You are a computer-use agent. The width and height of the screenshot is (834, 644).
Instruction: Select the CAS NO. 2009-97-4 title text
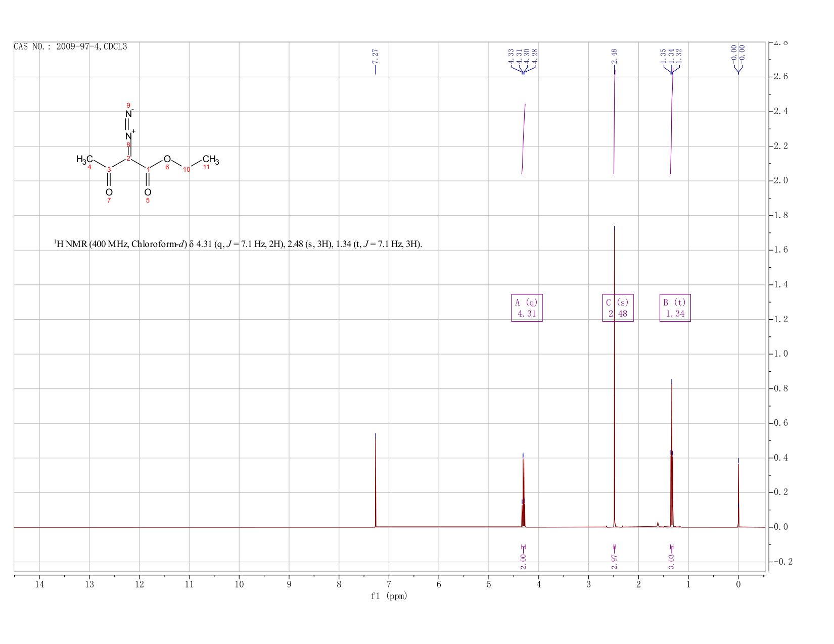point(70,46)
